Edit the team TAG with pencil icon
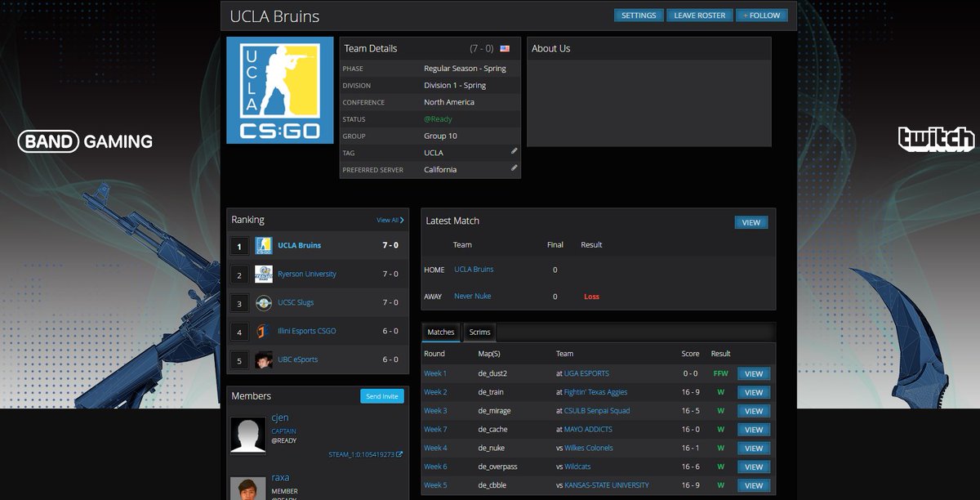 pyautogui.click(x=514, y=151)
